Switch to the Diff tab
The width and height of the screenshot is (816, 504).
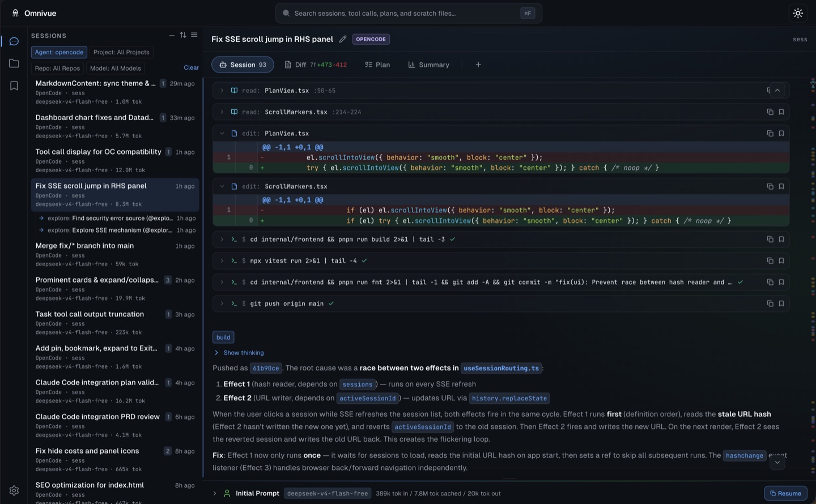pos(316,65)
